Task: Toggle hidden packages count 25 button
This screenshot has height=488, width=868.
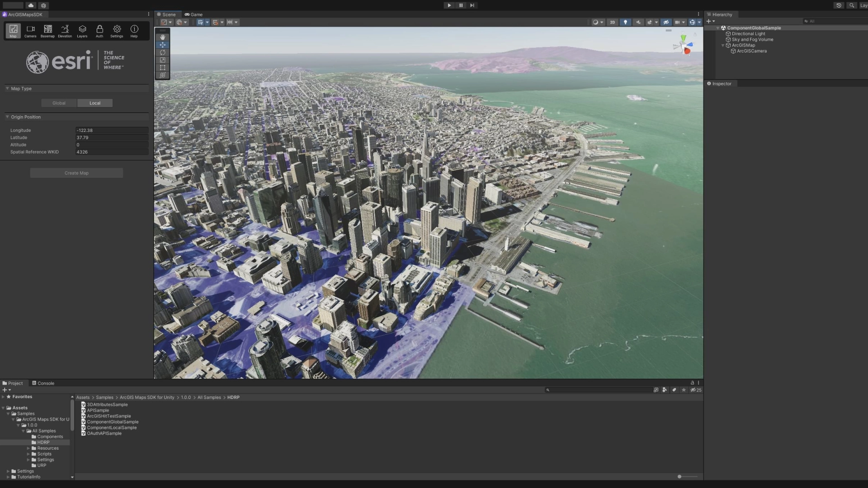Action: [696, 390]
